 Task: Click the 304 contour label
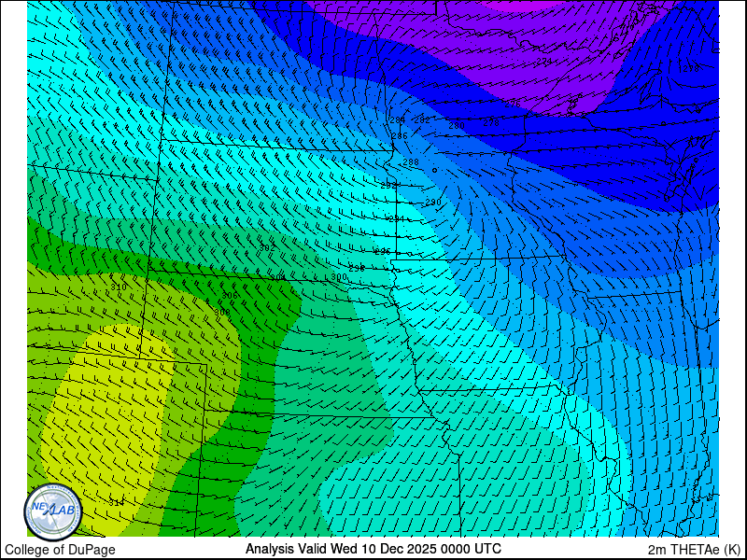[x=278, y=278]
